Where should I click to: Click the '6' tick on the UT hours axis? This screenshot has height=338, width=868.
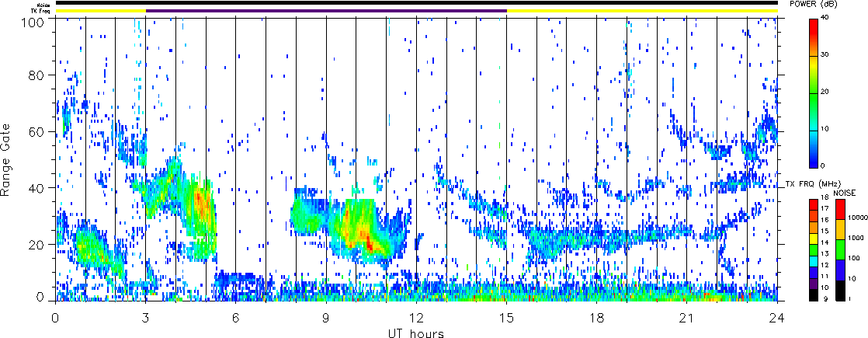(236, 318)
